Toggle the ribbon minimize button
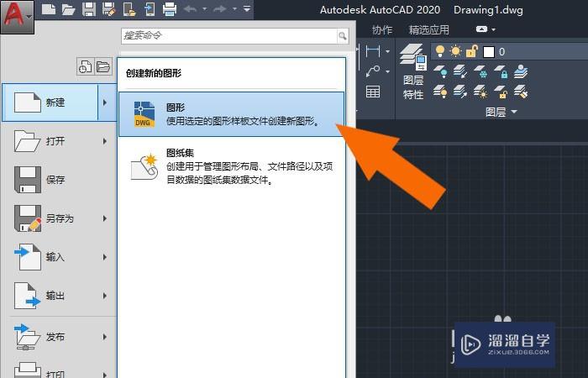This screenshot has width=588, height=378. click(481, 29)
